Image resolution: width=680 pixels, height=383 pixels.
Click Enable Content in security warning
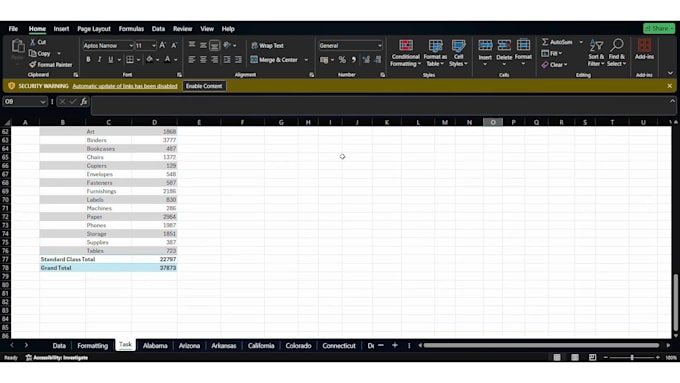204,86
